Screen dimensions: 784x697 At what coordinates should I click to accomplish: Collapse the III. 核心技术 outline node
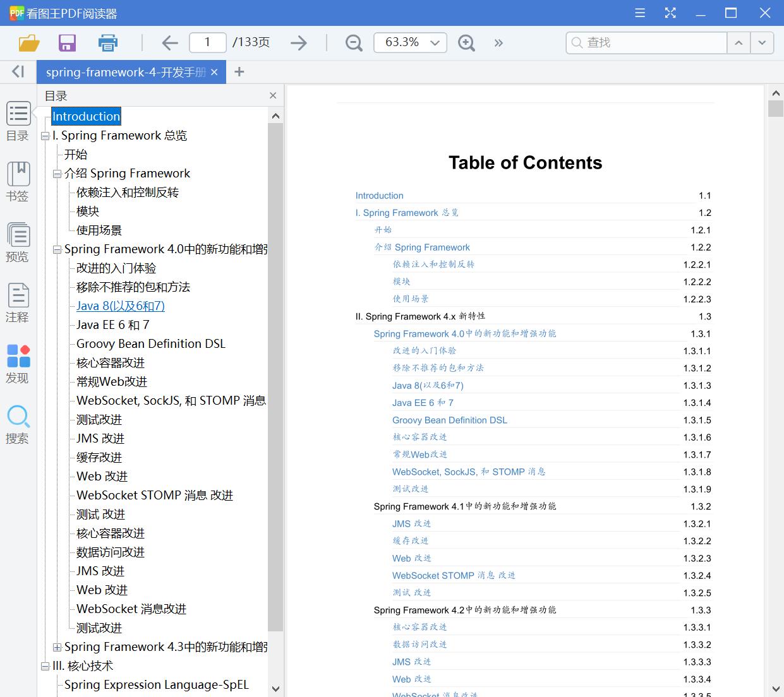(x=45, y=666)
